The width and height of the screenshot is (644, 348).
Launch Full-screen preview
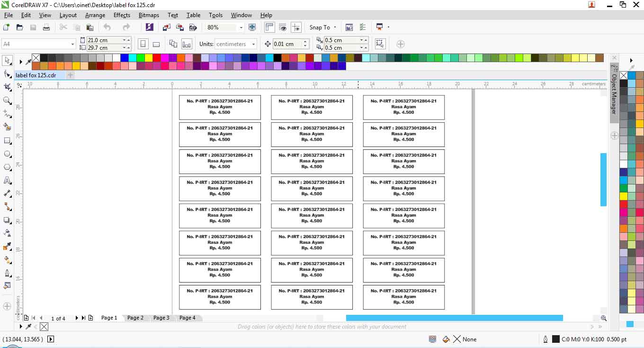pos(251,27)
